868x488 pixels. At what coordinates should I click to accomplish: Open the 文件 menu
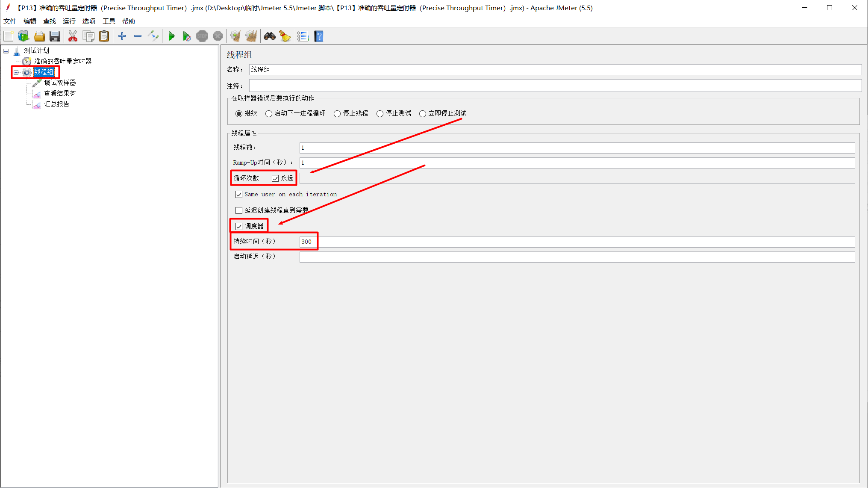pyautogui.click(x=10, y=21)
